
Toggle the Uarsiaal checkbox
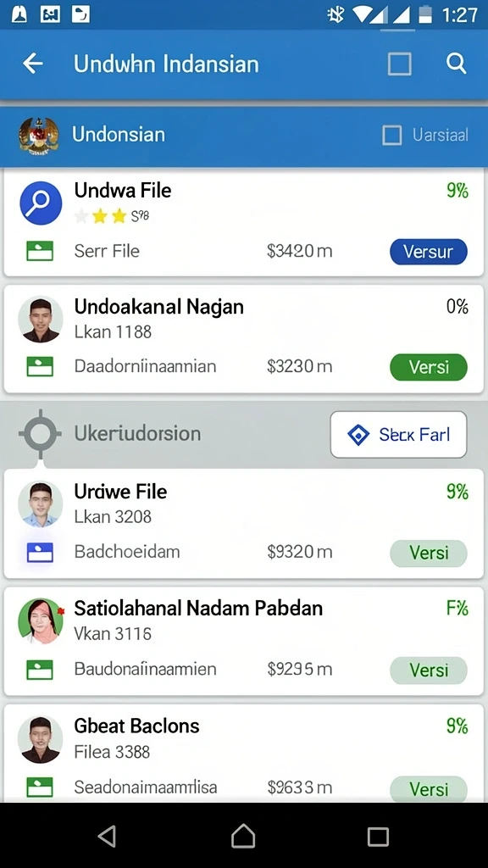point(391,135)
